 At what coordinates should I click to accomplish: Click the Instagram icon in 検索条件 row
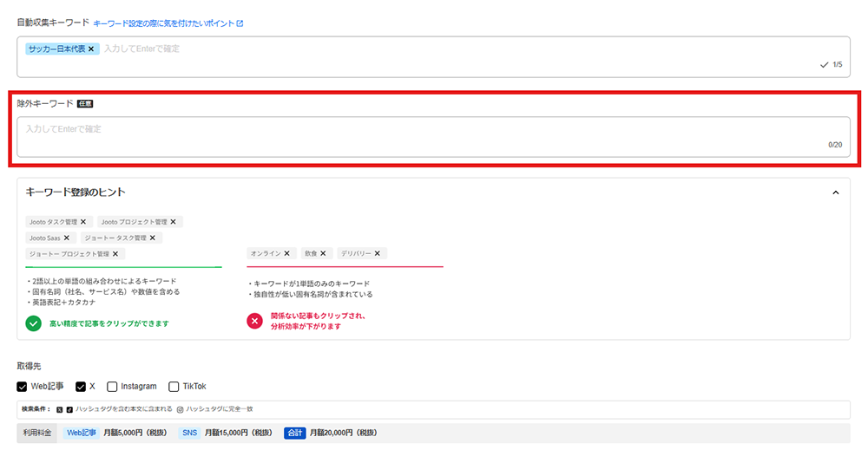click(180, 409)
